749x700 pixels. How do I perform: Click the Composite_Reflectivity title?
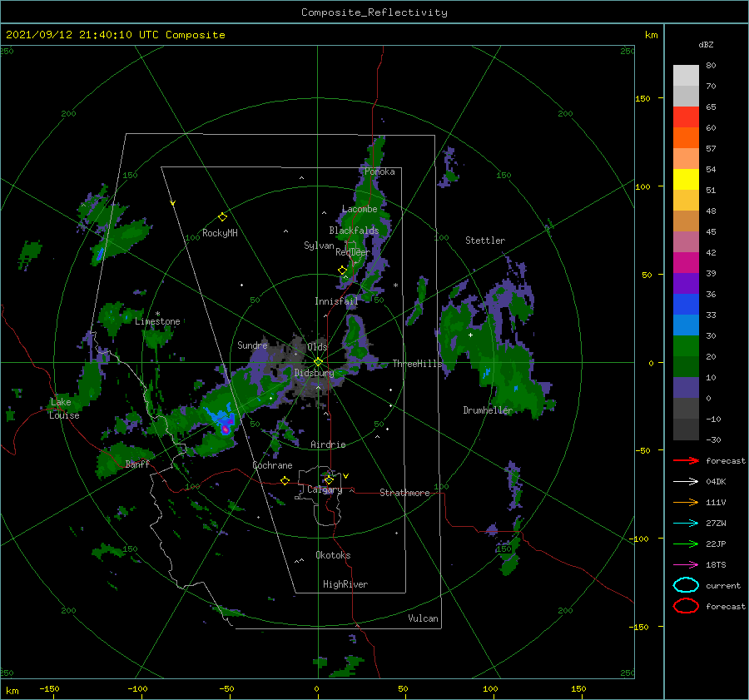[374, 12]
